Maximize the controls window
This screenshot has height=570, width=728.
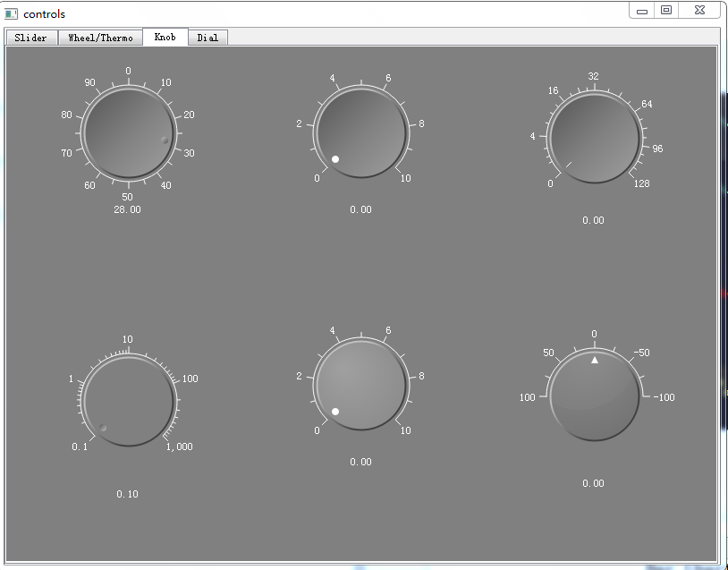[x=666, y=10]
